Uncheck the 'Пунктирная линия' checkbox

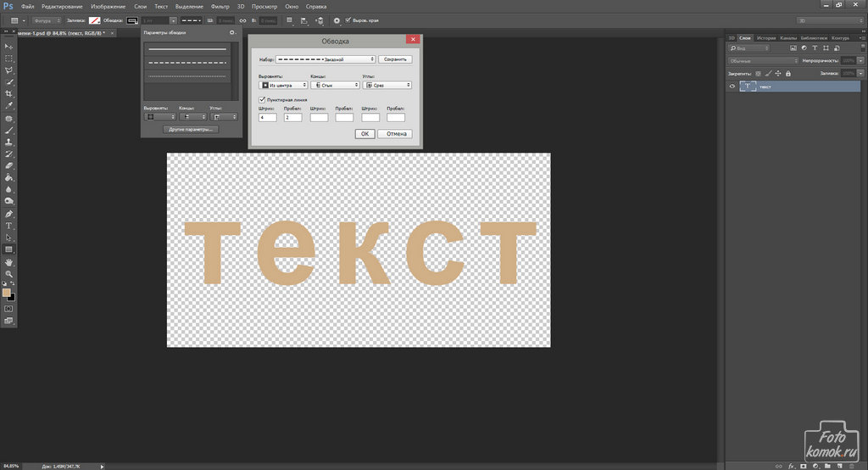(262, 99)
